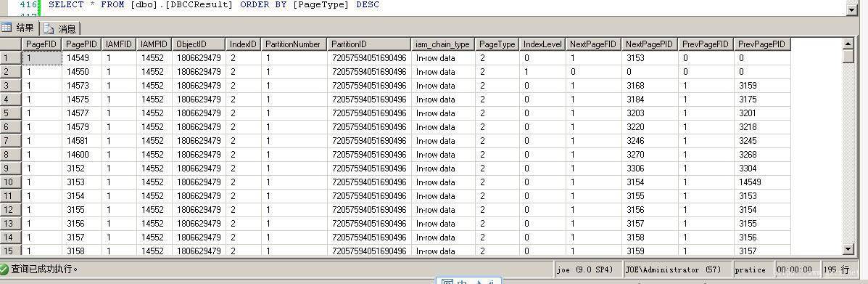Click PrevPagePID cell 3218 in row 6
Screen dimensions: 868x284
click(x=762, y=127)
